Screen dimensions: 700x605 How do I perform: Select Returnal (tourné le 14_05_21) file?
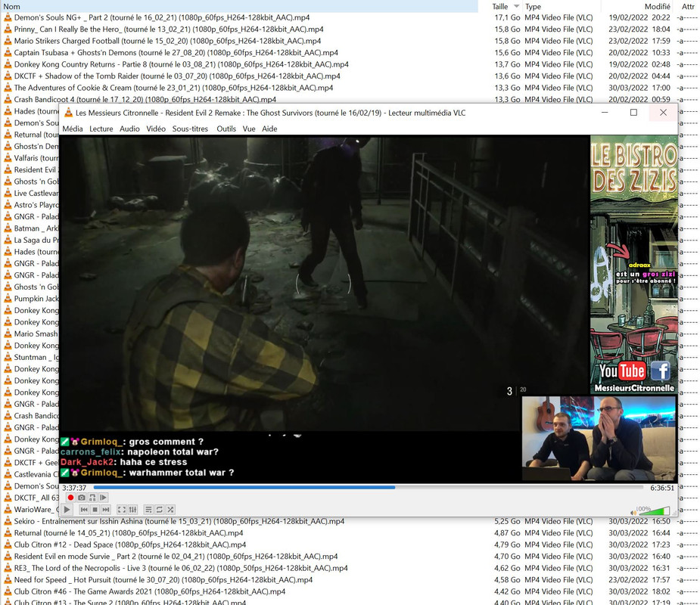[129, 532]
